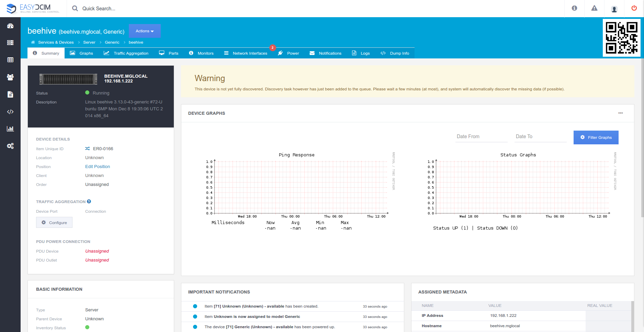Open the code brackets sidebar icon

pos(10,112)
